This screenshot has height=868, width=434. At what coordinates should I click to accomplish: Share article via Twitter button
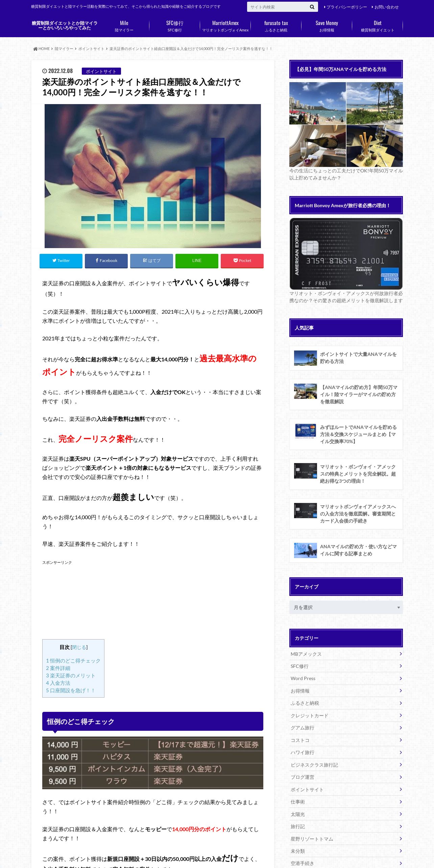(x=61, y=261)
